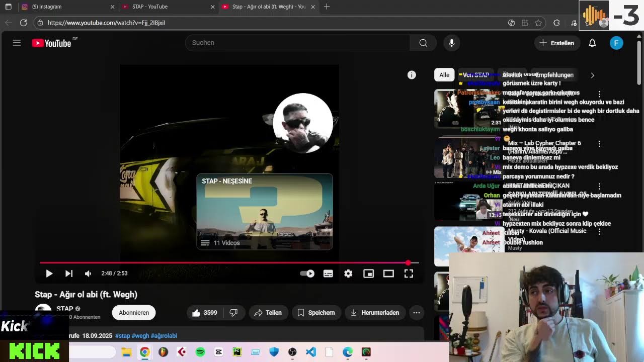
Task: Select the Alle filter chip
Action: [444, 75]
